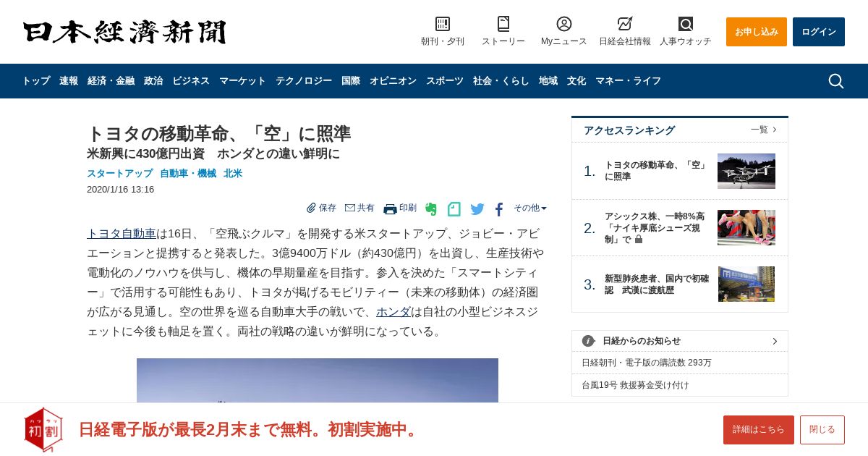Share article on Facebook
This screenshot has width=868, height=456.
click(499, 209)
